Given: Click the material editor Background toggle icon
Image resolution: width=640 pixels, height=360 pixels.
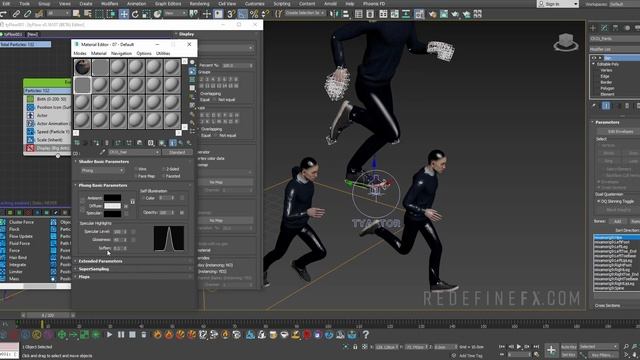Looking at the screenshot, I should [x=192, y=80].
